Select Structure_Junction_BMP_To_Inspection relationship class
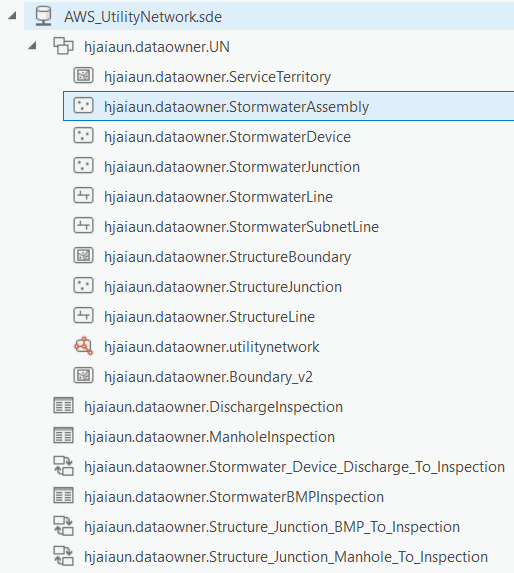This screenshot has width=514, height=573. coord(272,527)
